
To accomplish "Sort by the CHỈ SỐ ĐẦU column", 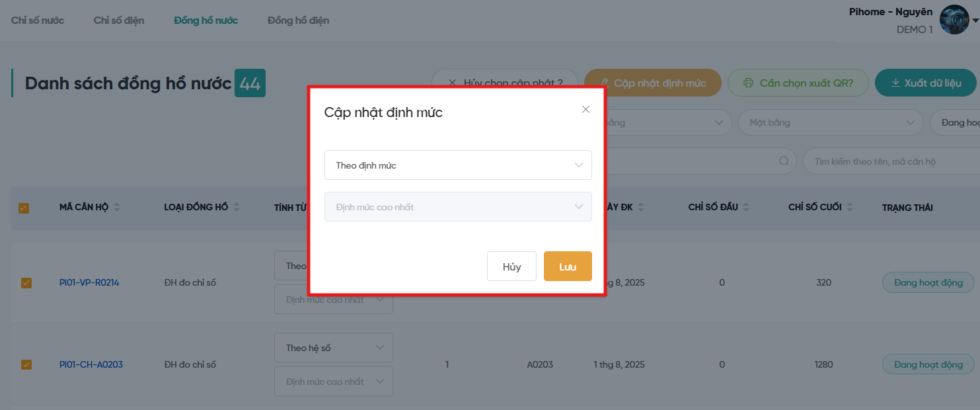I will click(x=746, y=208).
